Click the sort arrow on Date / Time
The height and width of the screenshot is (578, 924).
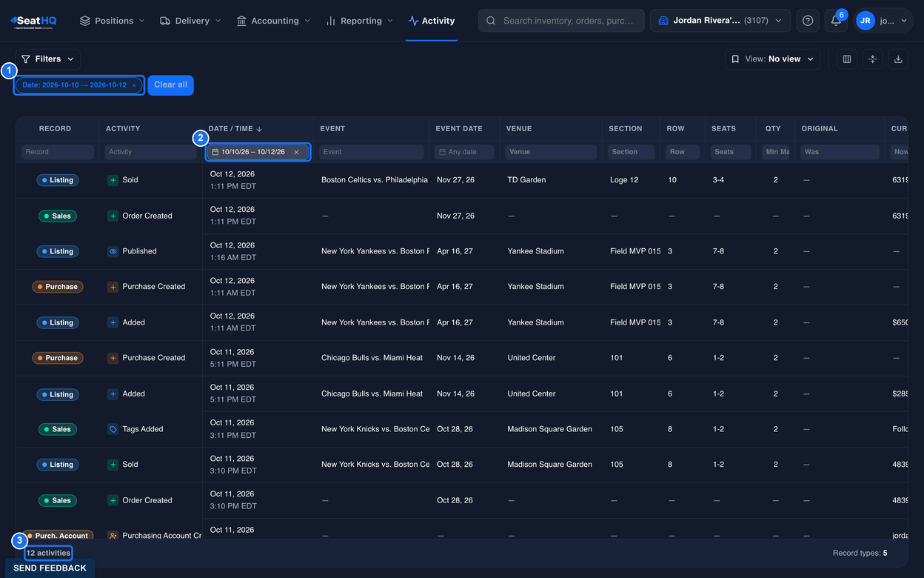[x=260, y=129]
